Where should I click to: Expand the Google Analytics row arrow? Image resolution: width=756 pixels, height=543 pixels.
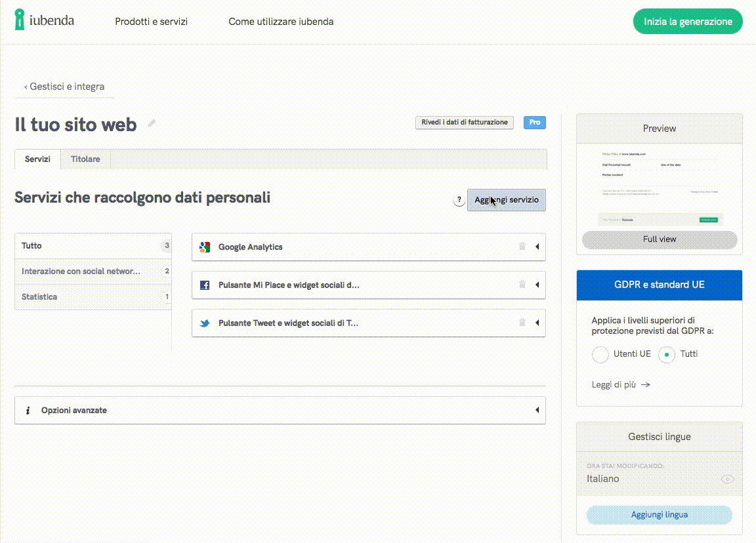tap(537, 247)
